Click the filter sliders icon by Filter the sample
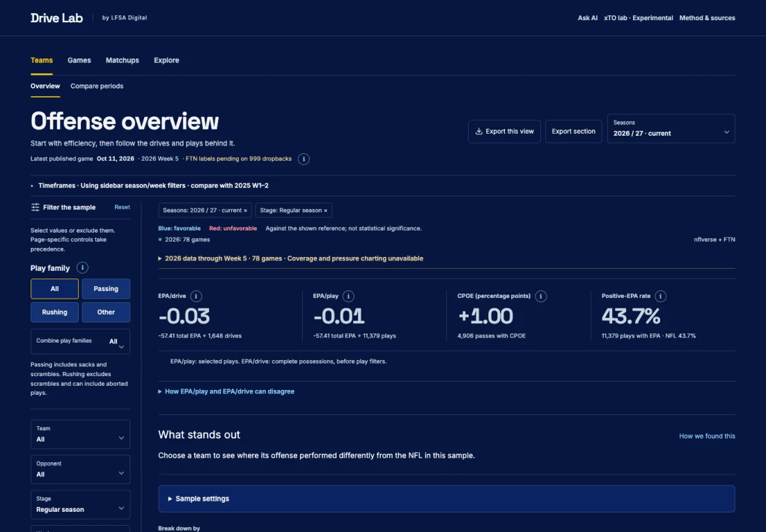The height and width of the screenshot is (532, 766). [x=36, y=207]
